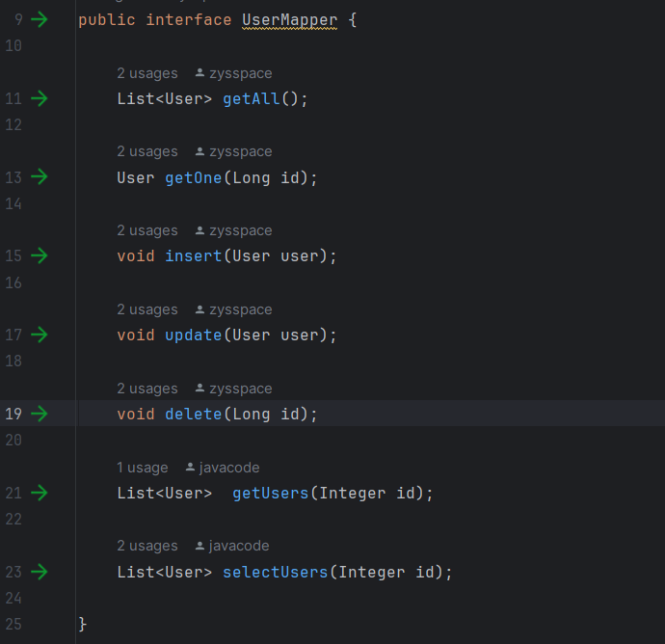
Task: Click 'Integer' parameter type in selectUsers
Action: [371, 573]
